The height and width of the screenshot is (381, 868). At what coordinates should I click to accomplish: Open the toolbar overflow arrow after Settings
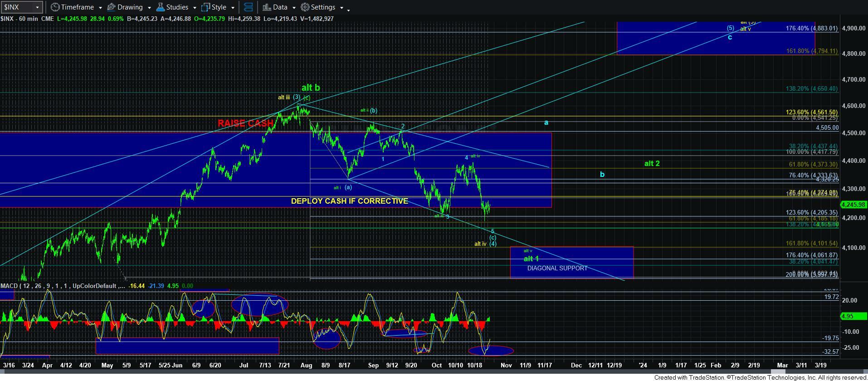click(x=348, y=10)
